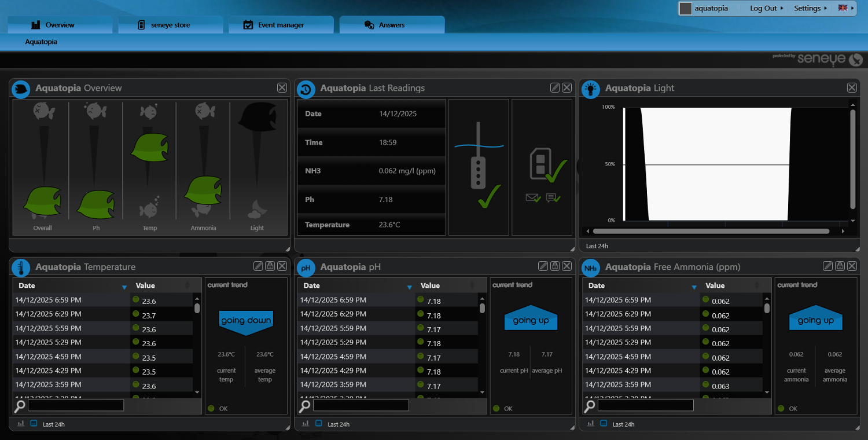Click the lock icon on pH panel
The image size is (868, 440).
tap(555, 266)
